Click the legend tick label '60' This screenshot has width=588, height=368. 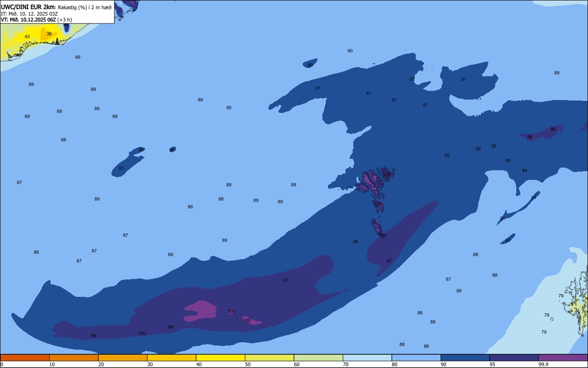(x=296, y=364)
